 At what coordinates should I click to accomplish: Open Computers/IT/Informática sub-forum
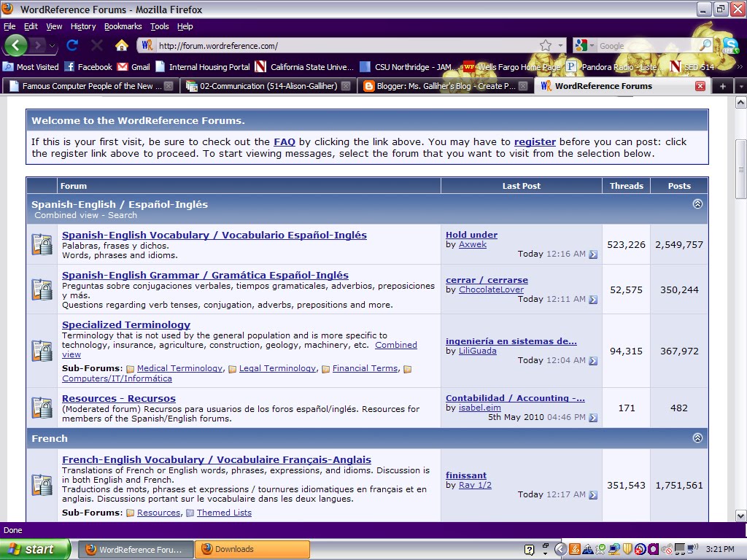117,378
